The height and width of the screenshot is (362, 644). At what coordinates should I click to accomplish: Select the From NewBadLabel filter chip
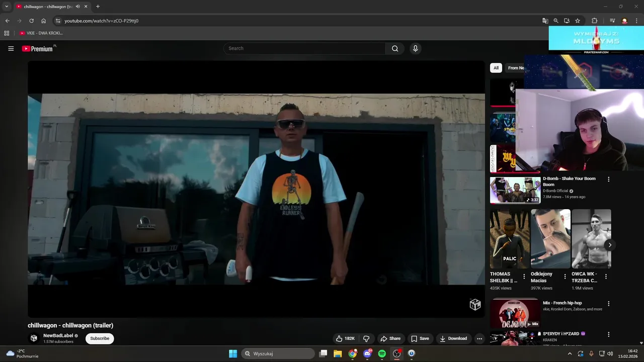(x=514, y=68)
